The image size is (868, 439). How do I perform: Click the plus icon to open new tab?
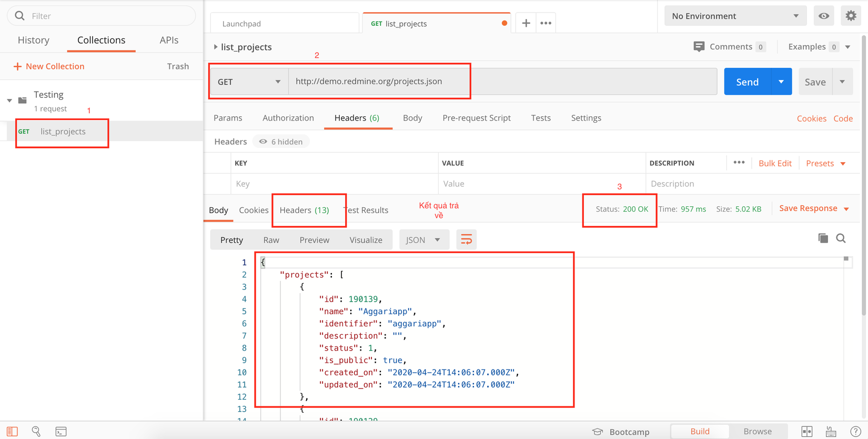coord(526,23)
